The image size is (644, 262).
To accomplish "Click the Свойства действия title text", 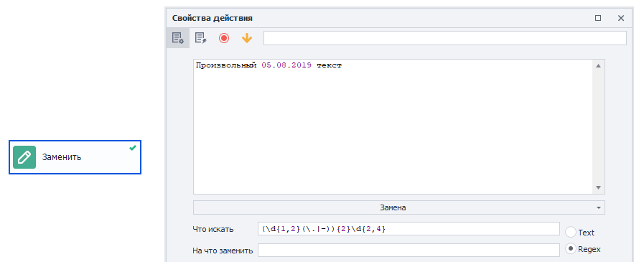I will [x=213, y=18].
